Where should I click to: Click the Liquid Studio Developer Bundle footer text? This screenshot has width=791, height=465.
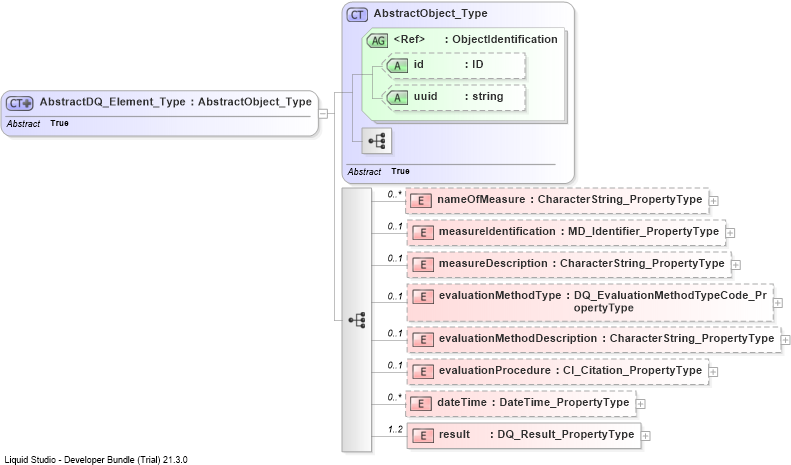[x=96, y=460]
